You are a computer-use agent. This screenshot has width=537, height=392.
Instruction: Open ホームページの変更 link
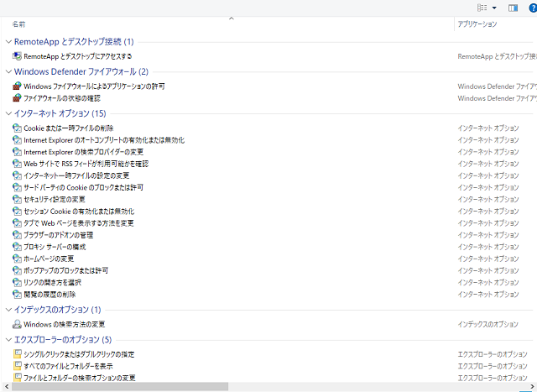(x=49, y=259)
